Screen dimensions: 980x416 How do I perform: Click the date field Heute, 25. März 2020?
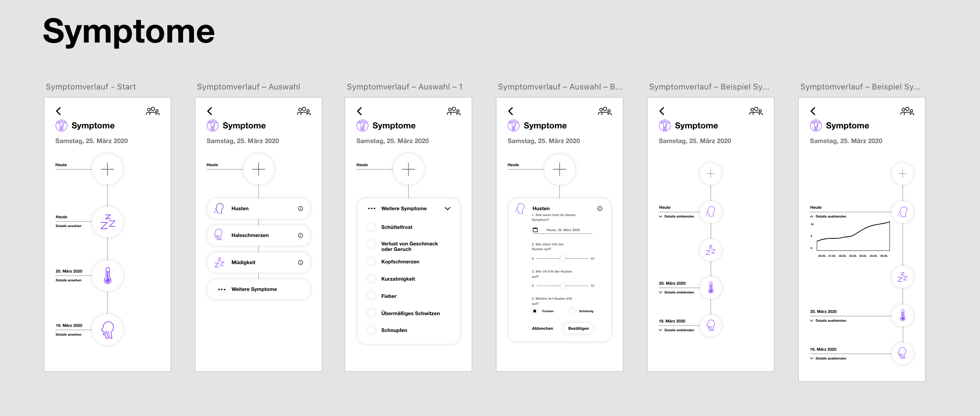click(x=563, y=230)
